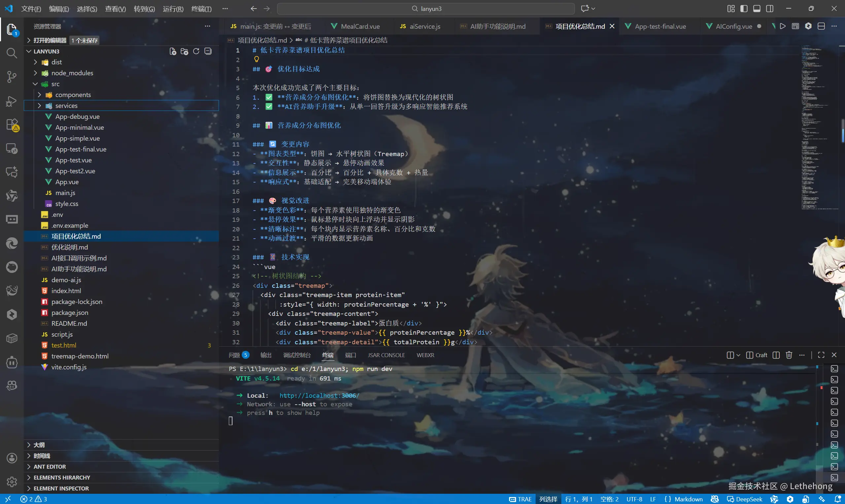Click New File icon in explorer header

[173, 51]
